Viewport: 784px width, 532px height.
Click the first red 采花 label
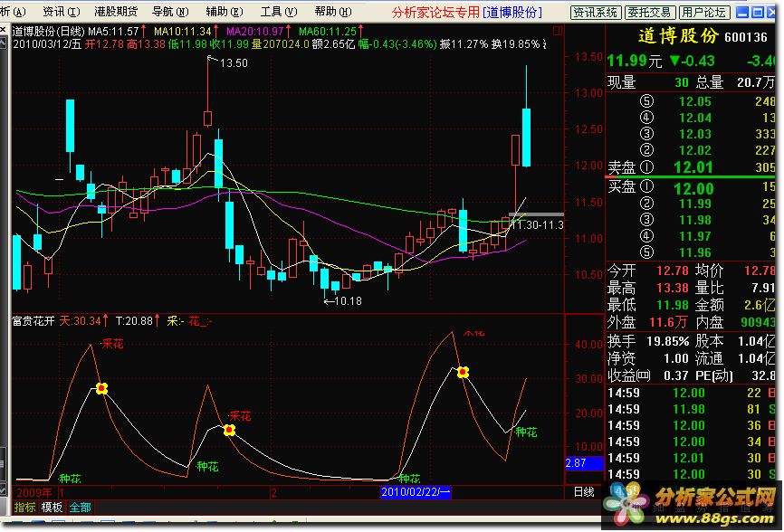(x=112, y=344)
